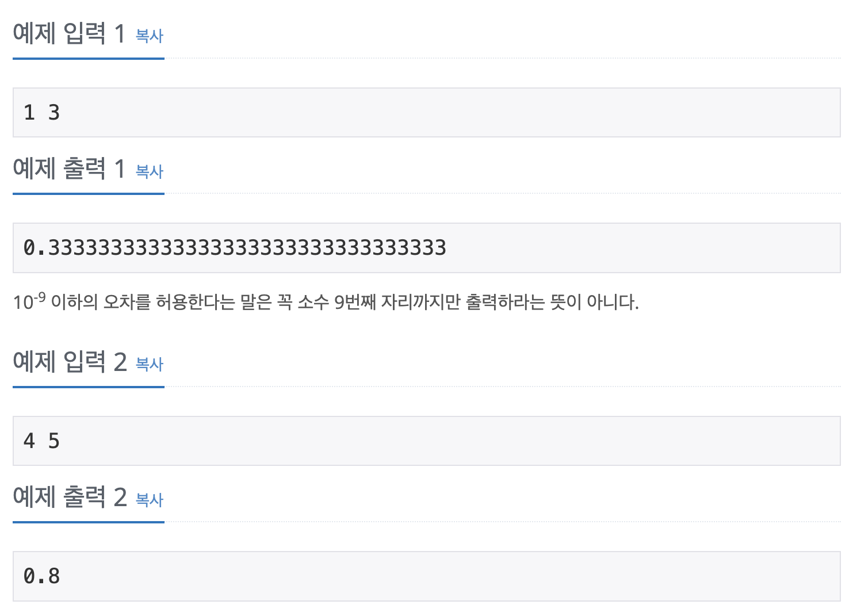Image resolution: width=853 pixels, height=616 pixels.
Task: Click the digit 5 in example input 2
Action: pyautogui.click(x=54, y=441)
